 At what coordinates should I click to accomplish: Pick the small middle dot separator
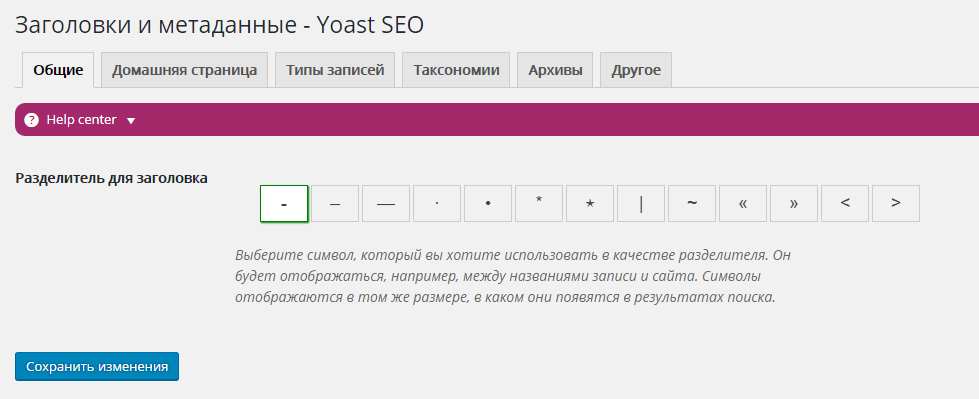(437, 204)
